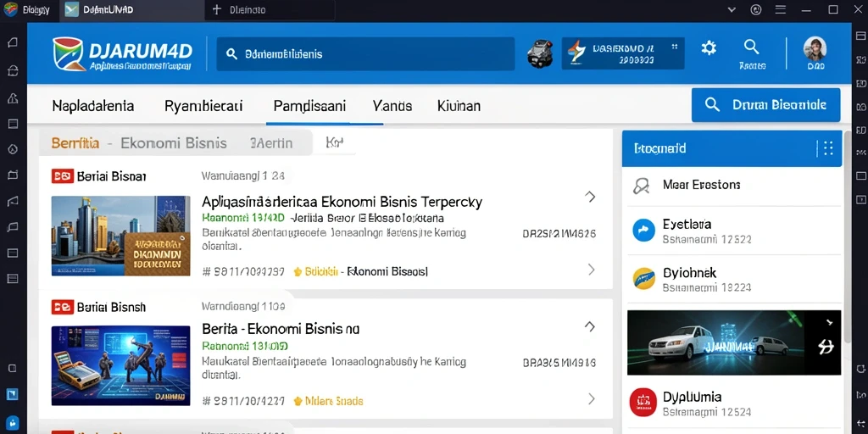The image size is (868, 434).
Task: Click the yellow star before "Ekonomi Biseosl"
Action: pos(298,272)
